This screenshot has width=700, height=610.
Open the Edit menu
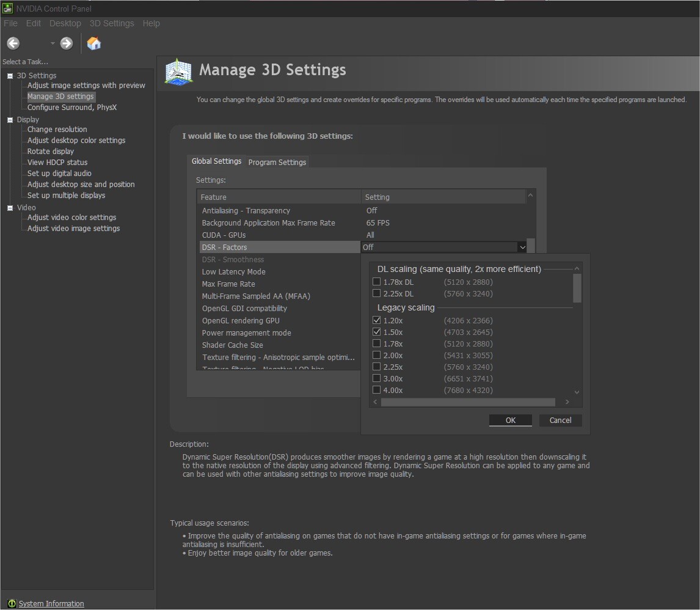point(34,23)
